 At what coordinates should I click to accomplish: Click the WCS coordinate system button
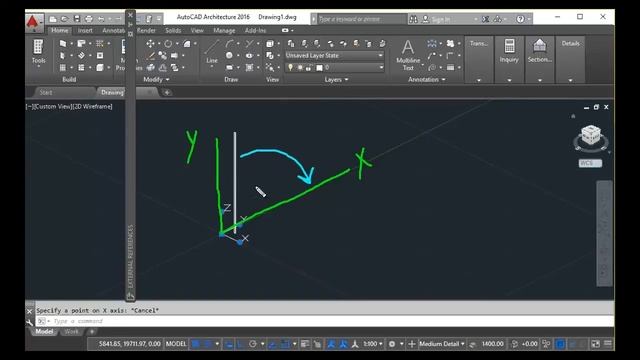590,163
